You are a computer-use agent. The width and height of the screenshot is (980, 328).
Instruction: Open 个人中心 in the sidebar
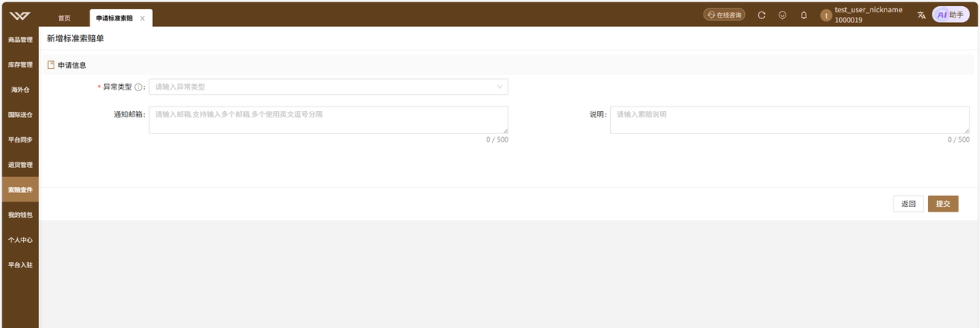click(21, 240)
